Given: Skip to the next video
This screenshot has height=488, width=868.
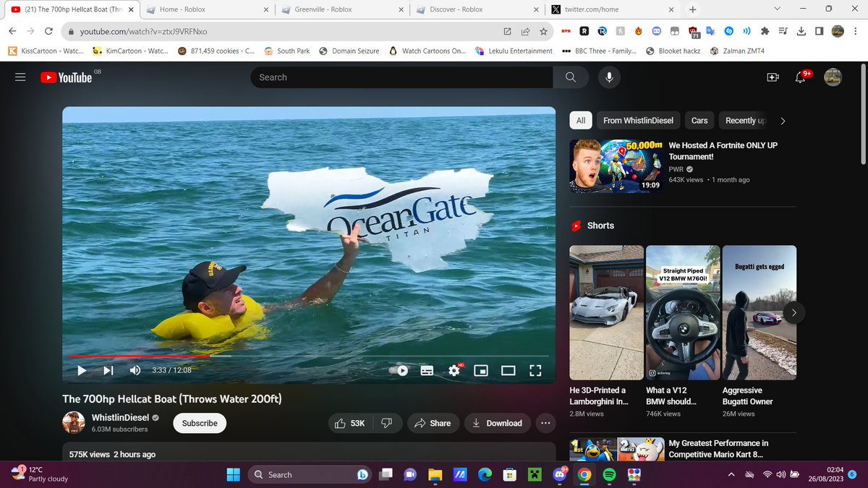Looking at the screenshot, I should click(x=108, y=370).
